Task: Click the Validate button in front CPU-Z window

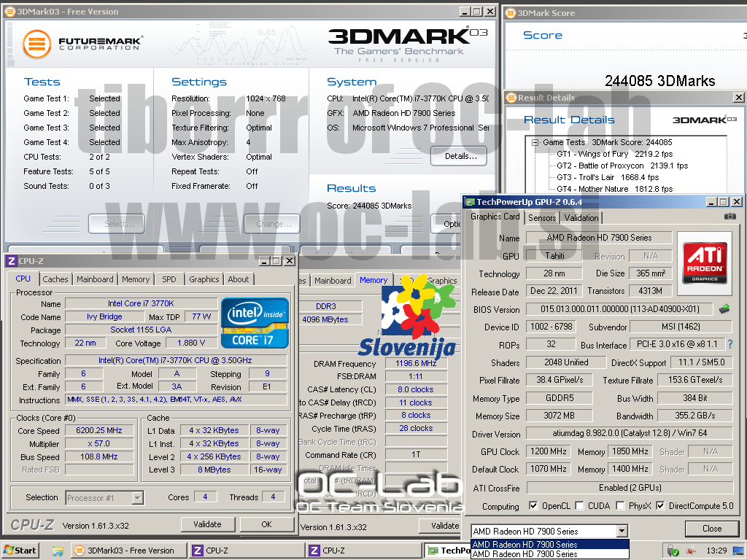Action: point(208,524)
